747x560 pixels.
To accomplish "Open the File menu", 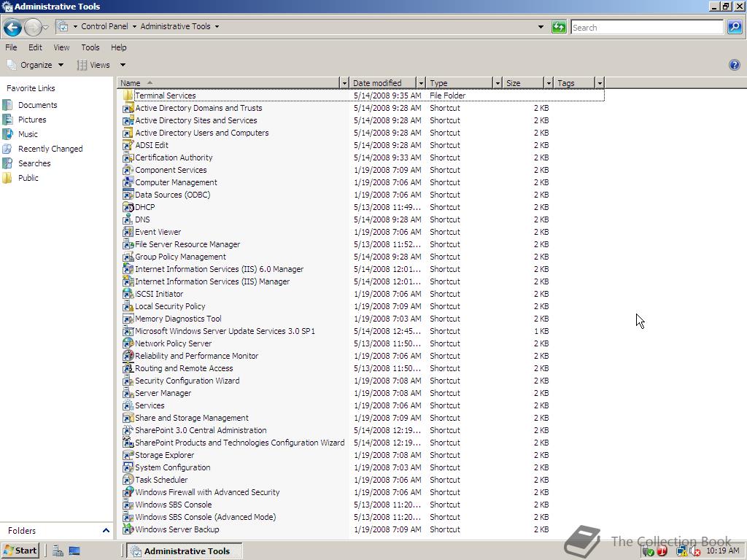I will click(x=11, y=47).
